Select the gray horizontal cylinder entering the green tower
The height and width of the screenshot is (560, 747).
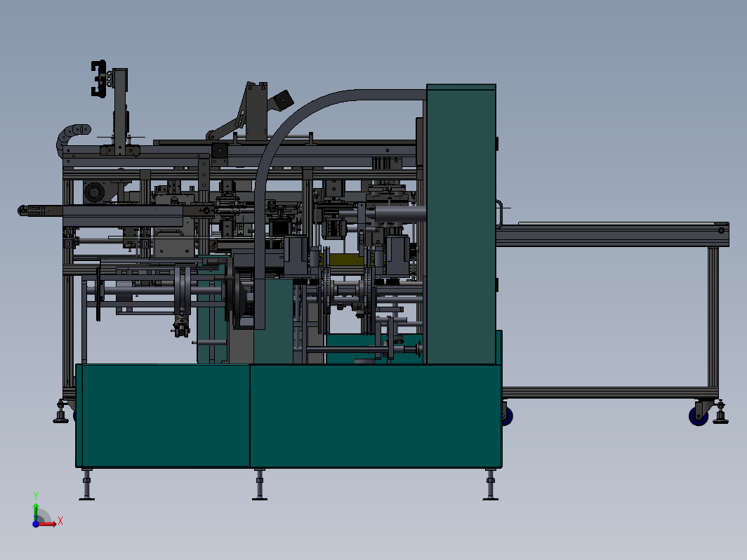pyautogui.click(x=400, y=213)
